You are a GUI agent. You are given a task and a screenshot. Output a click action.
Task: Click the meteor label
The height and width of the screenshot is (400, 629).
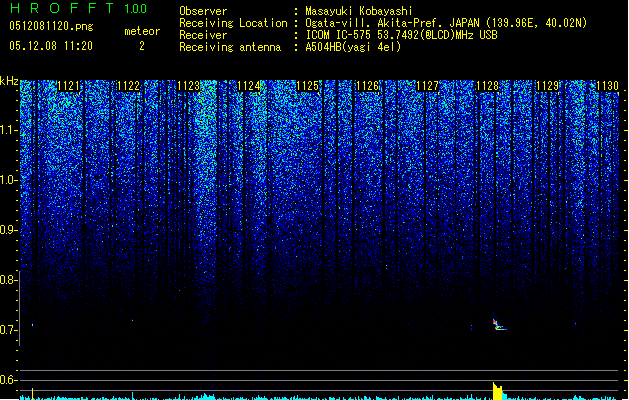(142, 31)
